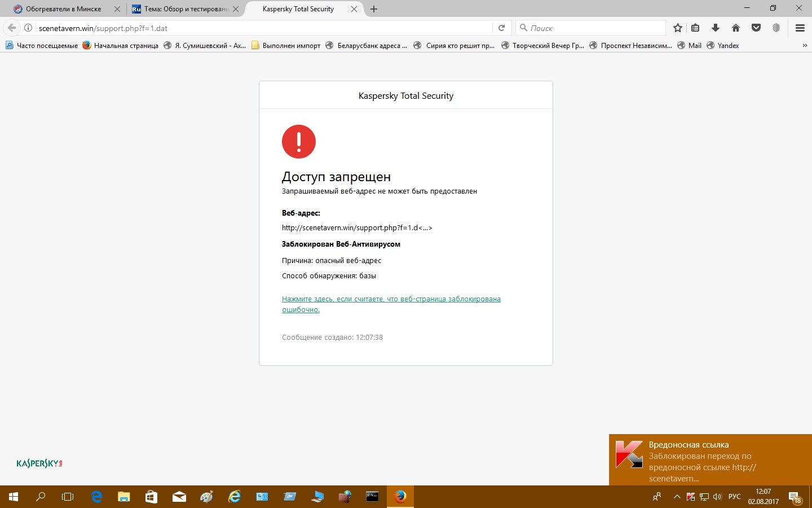This screenshot has width=812, height=508.
Task: Open the Firefox hamburger menu
Action: click(800, 28)
